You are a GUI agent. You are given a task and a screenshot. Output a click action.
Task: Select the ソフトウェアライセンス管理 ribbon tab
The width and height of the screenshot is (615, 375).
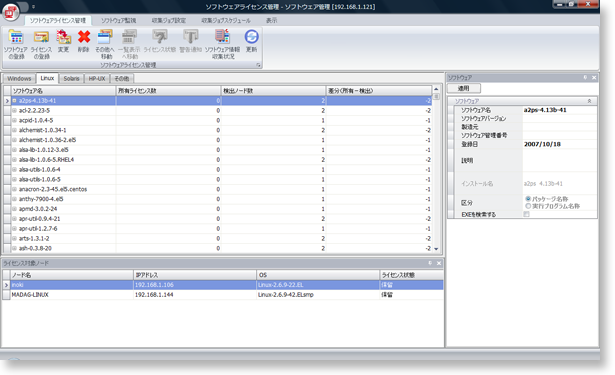click(58, 20)
